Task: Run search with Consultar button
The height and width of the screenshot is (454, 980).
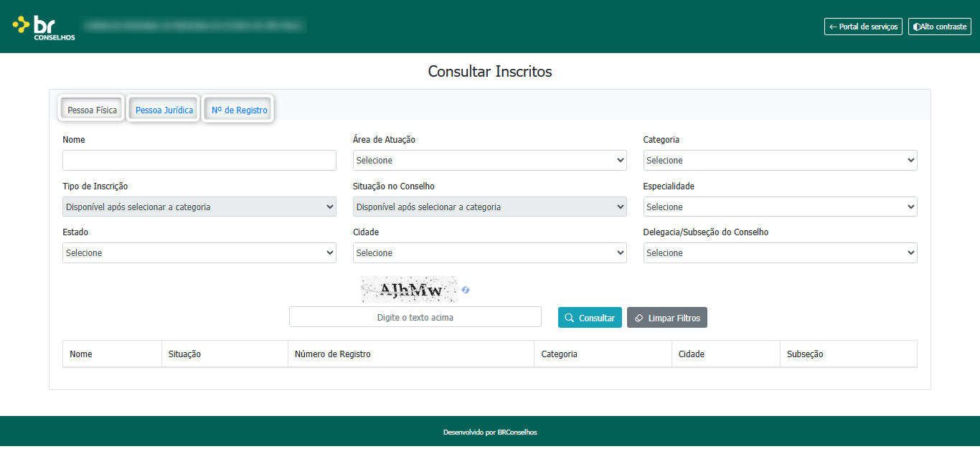Action: coord(590,318)
